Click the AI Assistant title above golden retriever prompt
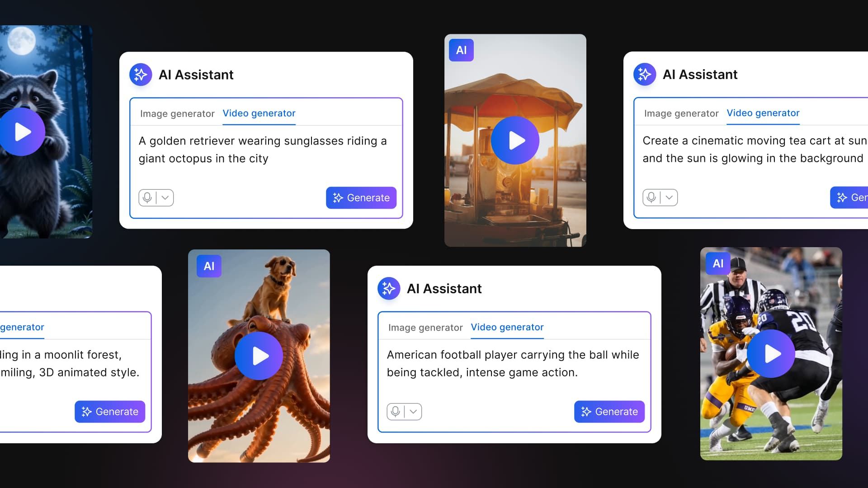The height and width of the screenshot is (488, 868). tap(196, 75)
